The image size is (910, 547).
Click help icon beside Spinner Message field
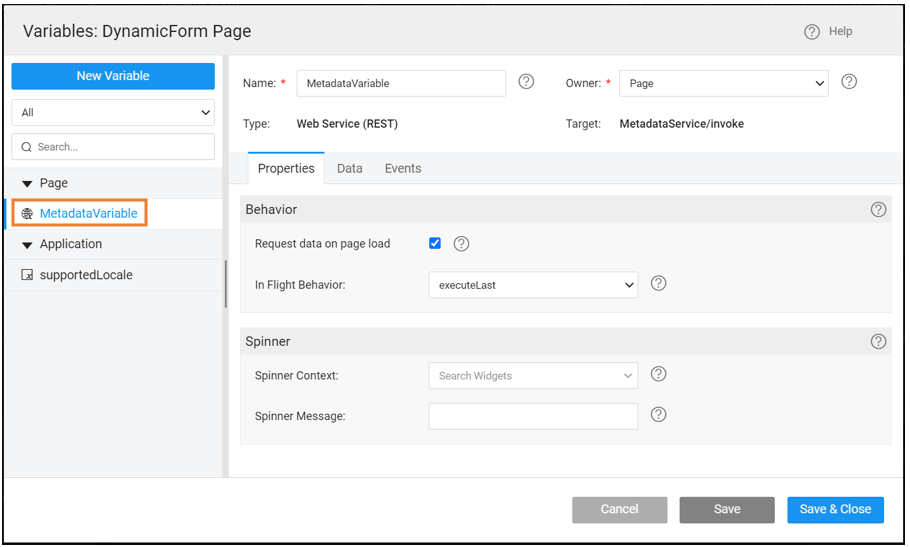[x=658, y=415]
